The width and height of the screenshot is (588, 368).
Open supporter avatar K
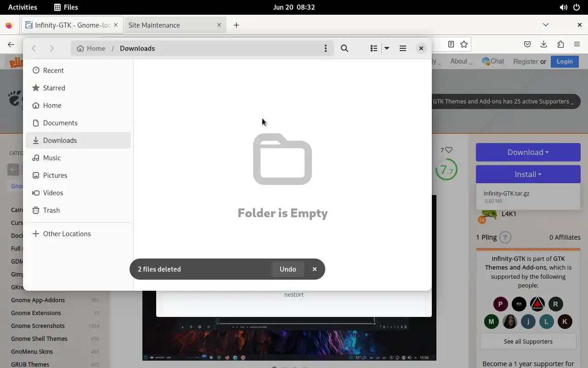[x=565, y=322]
